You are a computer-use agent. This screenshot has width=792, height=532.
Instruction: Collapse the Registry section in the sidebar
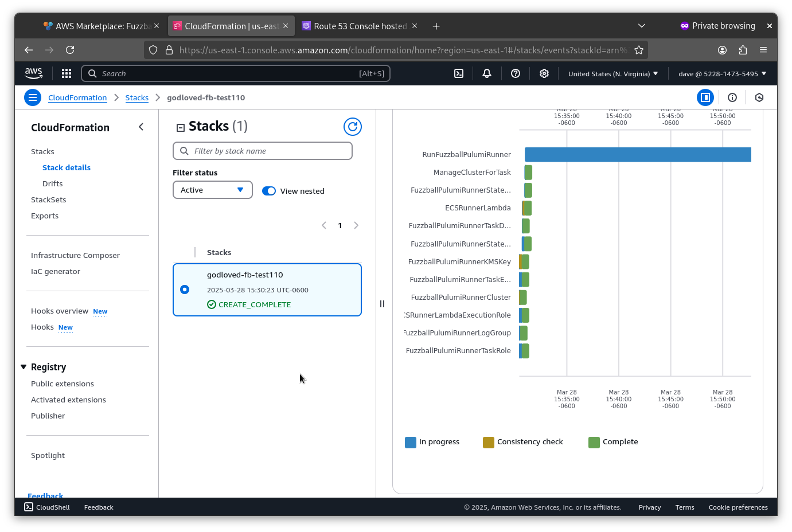click(x=24, y=367)
